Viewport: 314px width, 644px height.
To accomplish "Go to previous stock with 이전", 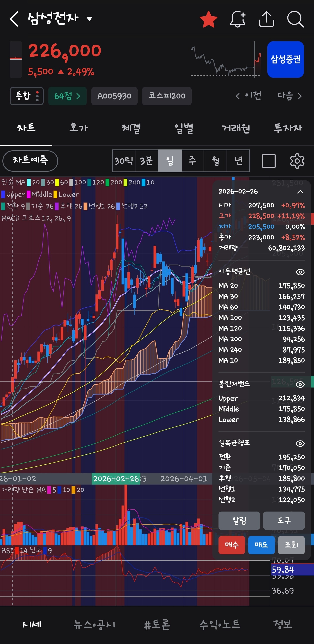I will tap(249, 96).
